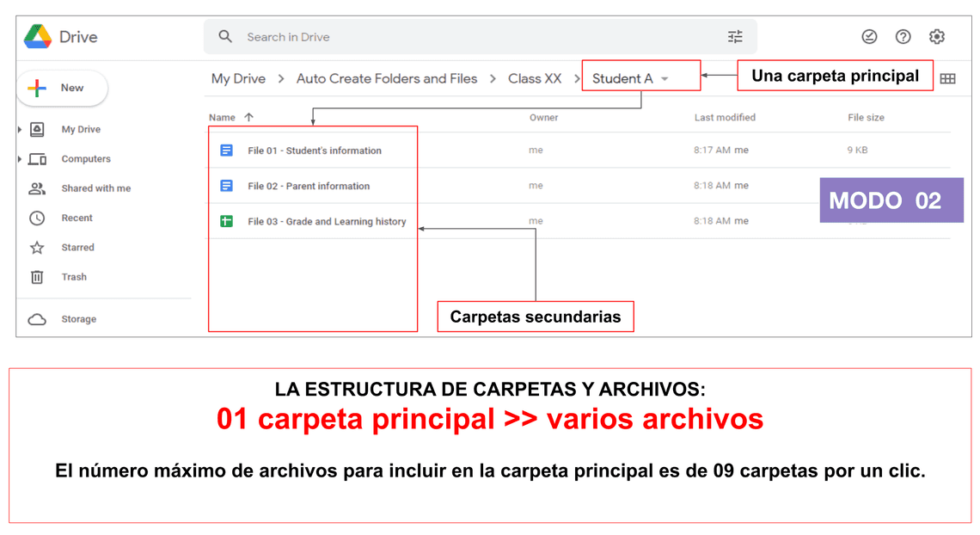This screenshot has height=535, width=980.
Task: Open the help question mark icon
Action: [x=903, y=37]
